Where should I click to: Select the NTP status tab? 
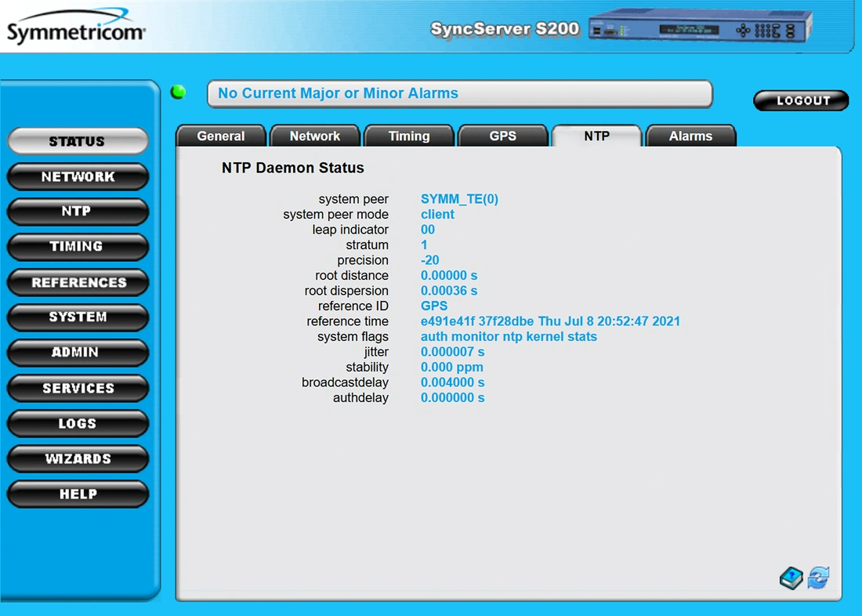597,136
